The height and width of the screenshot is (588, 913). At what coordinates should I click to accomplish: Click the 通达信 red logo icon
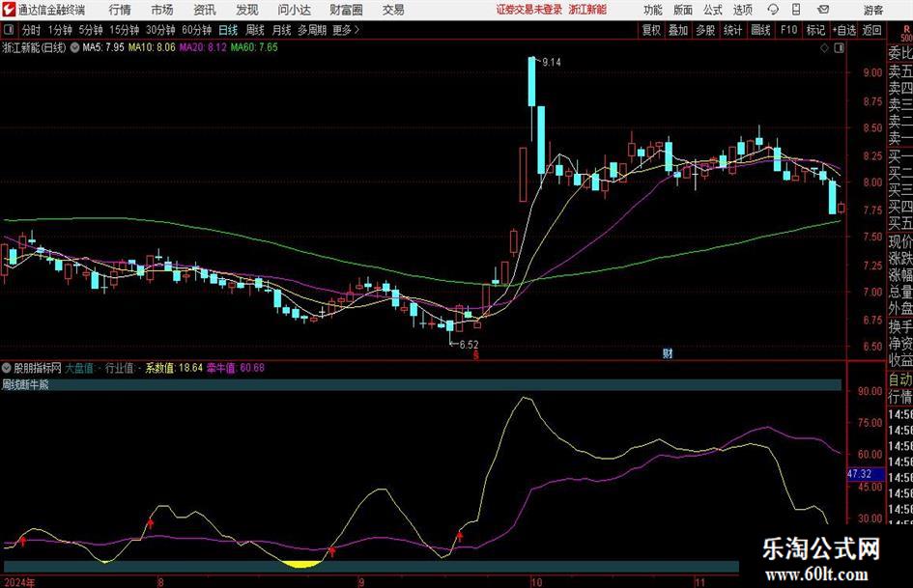point(9,10)
